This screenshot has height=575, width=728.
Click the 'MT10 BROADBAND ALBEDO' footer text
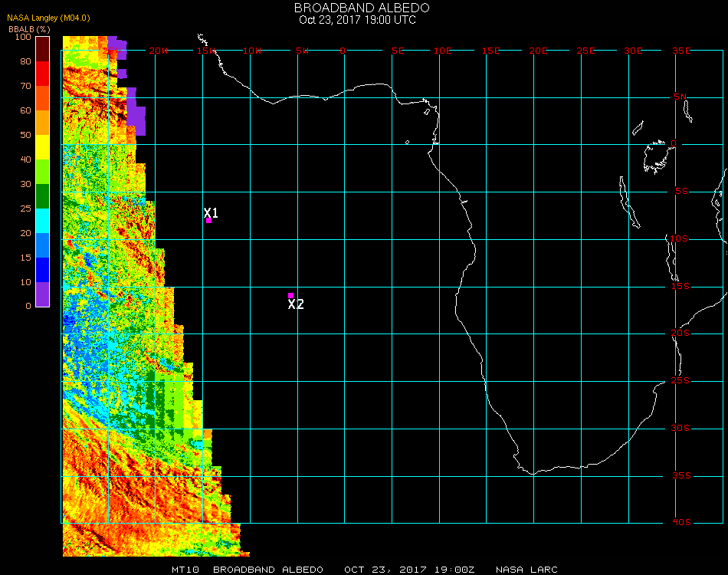coord(248,570)
